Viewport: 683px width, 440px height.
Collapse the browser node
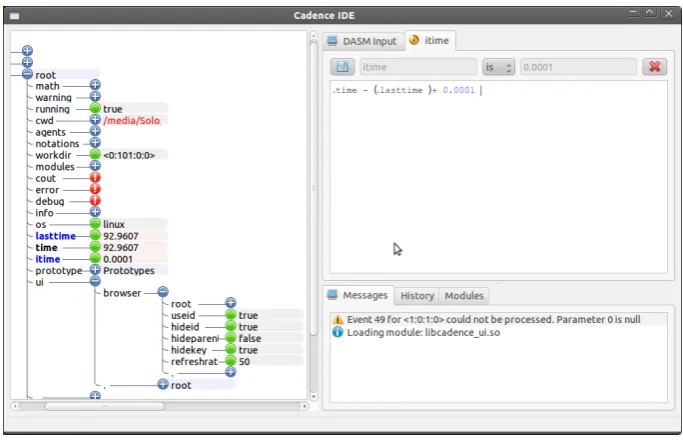[x=163, y=292]
